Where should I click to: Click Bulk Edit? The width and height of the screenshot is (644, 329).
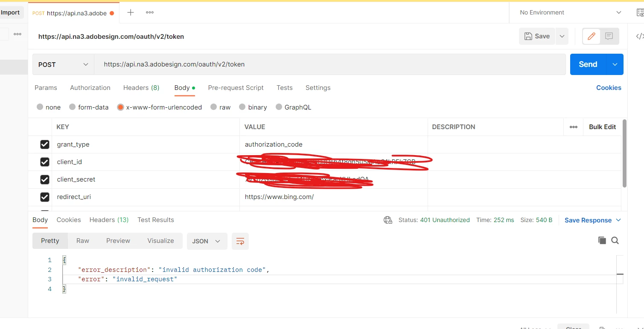click(x=602, y=127)
